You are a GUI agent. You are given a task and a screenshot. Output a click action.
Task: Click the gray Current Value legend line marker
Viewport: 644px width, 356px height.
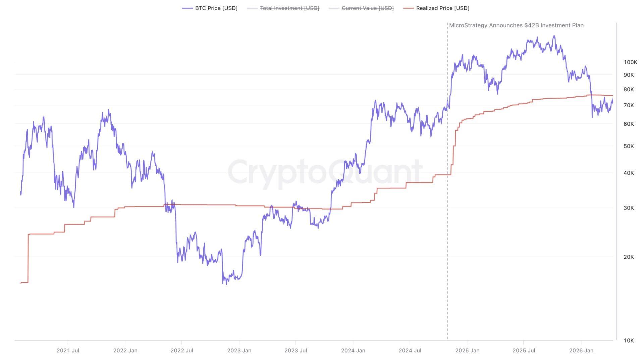[334, 8]
